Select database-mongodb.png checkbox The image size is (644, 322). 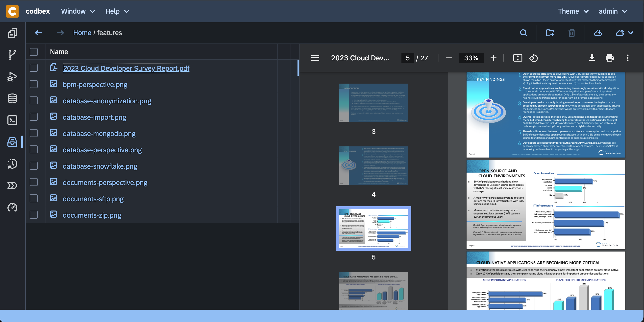[x=33, y=133]
